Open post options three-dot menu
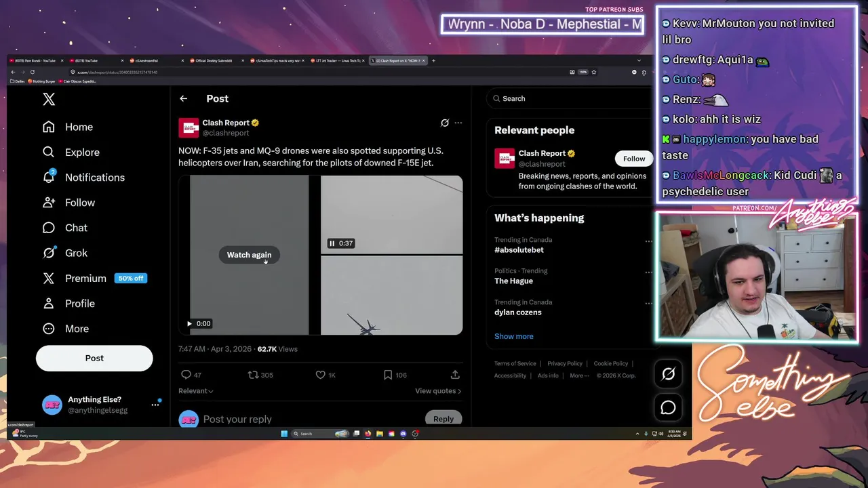The height and width of the screenshot is (488, 868). pos(458,123)
